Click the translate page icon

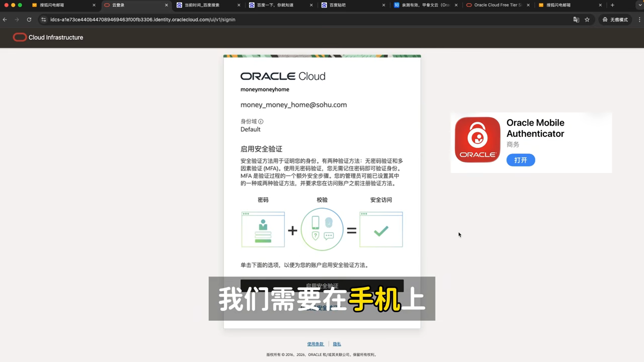point(576,20)
